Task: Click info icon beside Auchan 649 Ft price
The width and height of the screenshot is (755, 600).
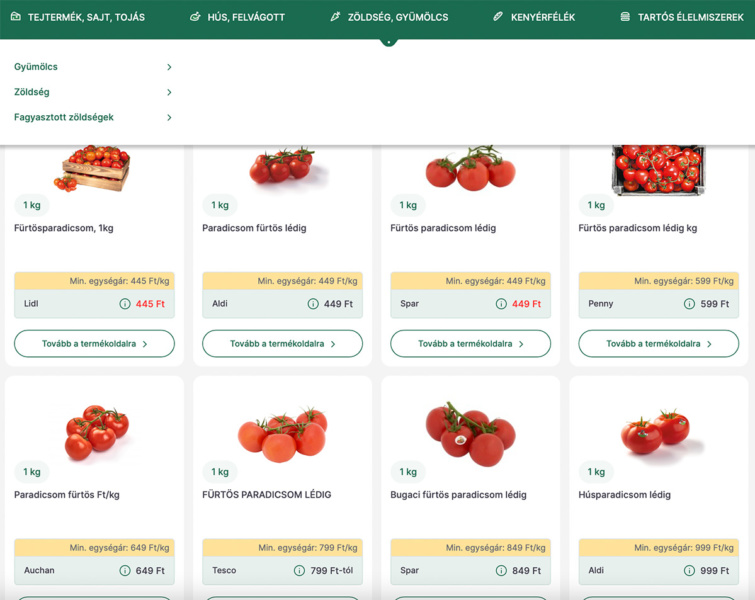Action: click(x=125, y=571)
